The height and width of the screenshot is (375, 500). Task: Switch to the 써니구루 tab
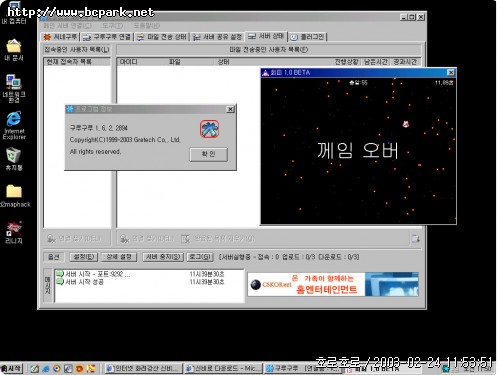61,37
